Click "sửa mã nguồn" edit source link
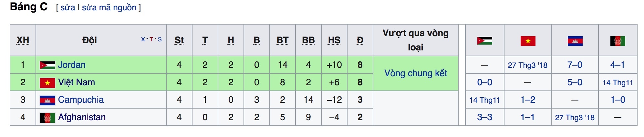 click(x=109, y=7)
